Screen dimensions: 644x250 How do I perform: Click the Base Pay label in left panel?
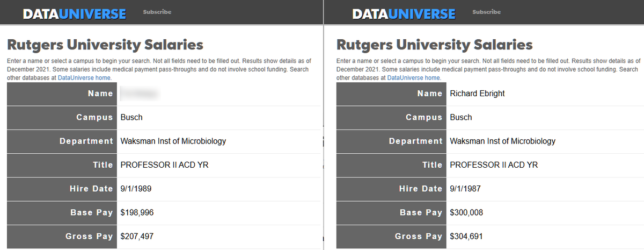tap(92, 213)
